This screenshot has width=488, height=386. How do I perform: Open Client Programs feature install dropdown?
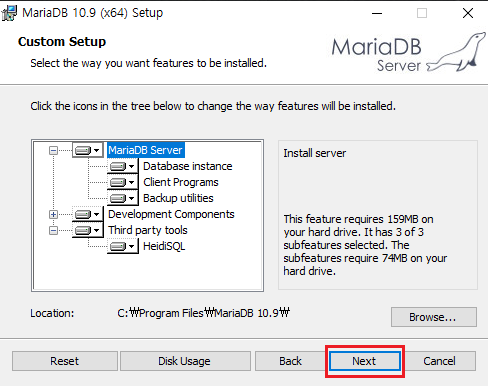pos(122,182)
